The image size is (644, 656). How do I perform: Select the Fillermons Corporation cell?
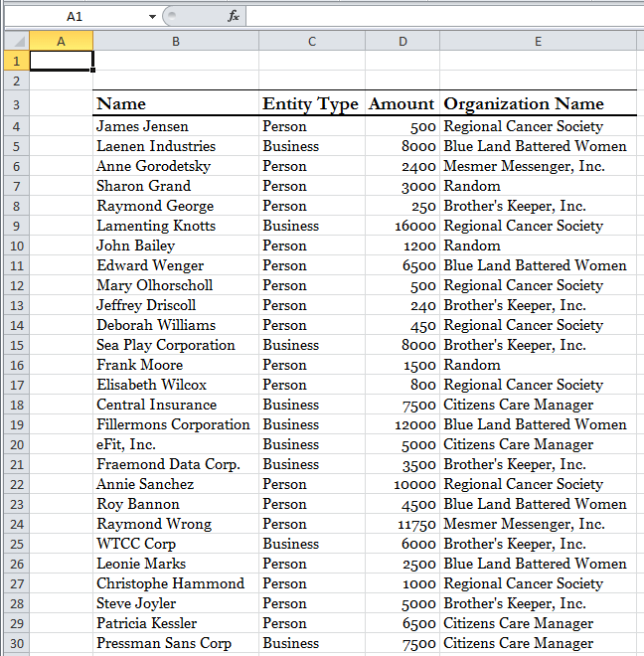click(176, 424)
